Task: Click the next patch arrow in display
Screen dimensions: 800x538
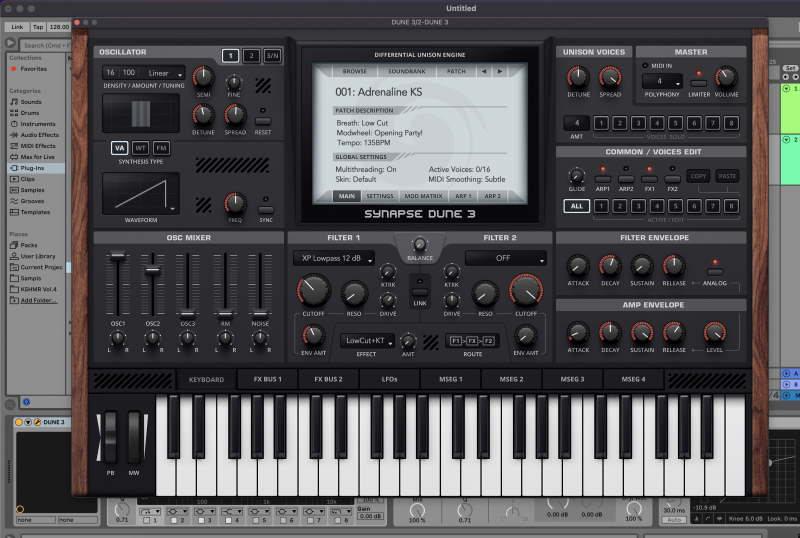Action: 501,72
